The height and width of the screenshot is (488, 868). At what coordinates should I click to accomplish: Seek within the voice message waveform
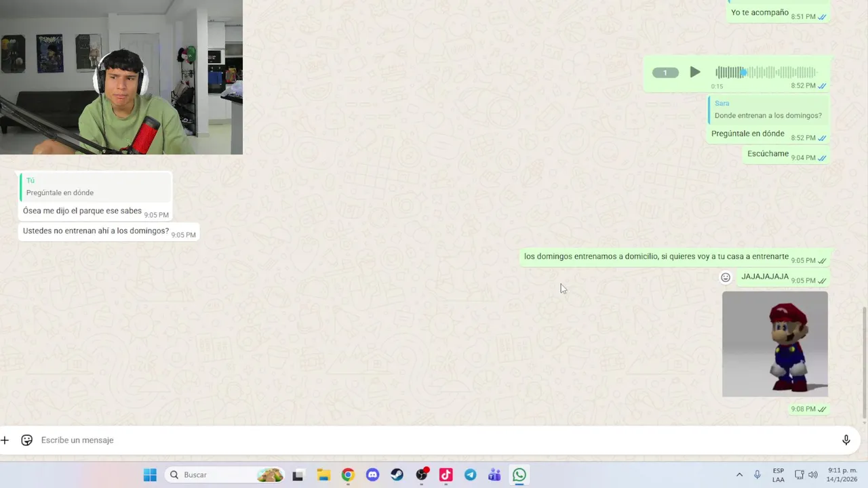(766, 73)
